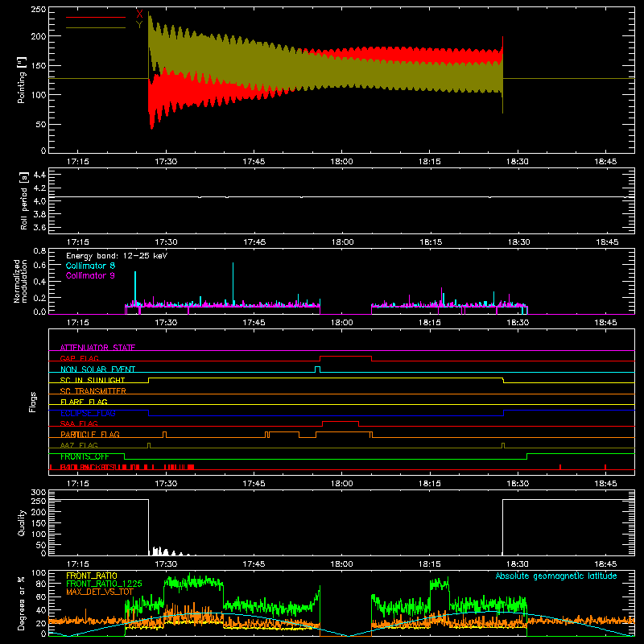This screenshot has height=644, width=644.
Task: Click the Pointing axis title
Action: click(x=22, y=80)
